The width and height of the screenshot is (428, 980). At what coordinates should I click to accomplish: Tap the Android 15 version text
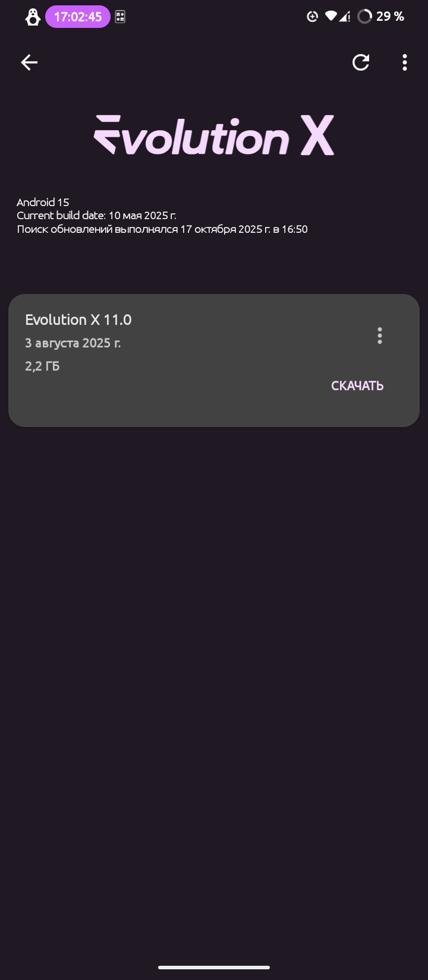[43, 203]
